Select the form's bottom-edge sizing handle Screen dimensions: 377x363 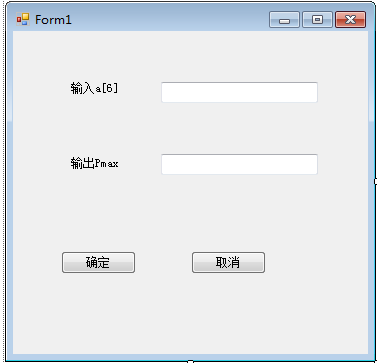point(190,361)
